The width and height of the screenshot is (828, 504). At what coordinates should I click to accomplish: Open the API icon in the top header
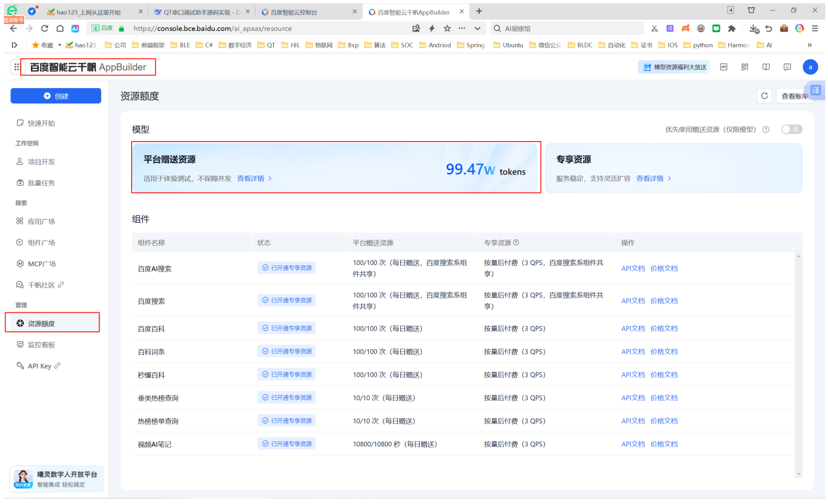pyautogui.click(x=724, y=67)
